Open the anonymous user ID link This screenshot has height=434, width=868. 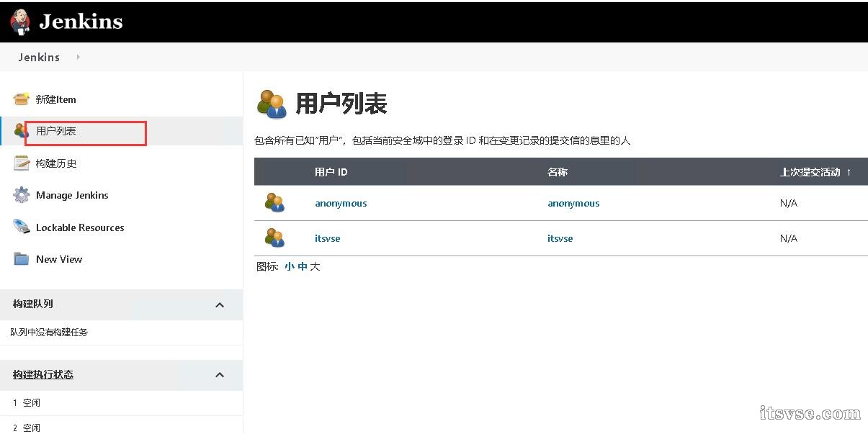tap(341, 203)
